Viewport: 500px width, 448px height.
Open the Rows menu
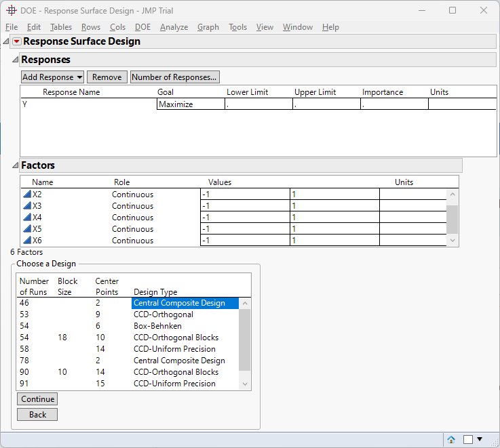[x=90, y=27]
